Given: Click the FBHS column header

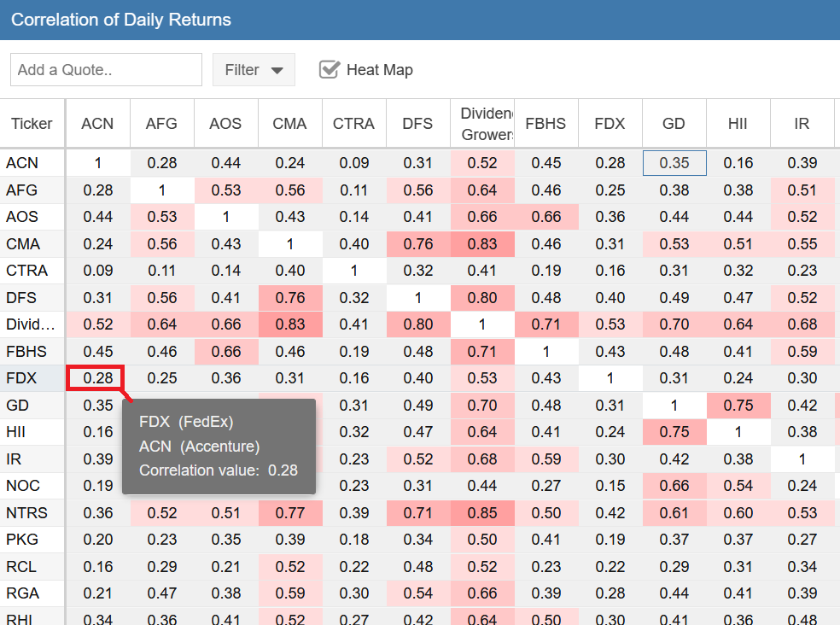Looking at the screenshot, I should coord(545,124).
